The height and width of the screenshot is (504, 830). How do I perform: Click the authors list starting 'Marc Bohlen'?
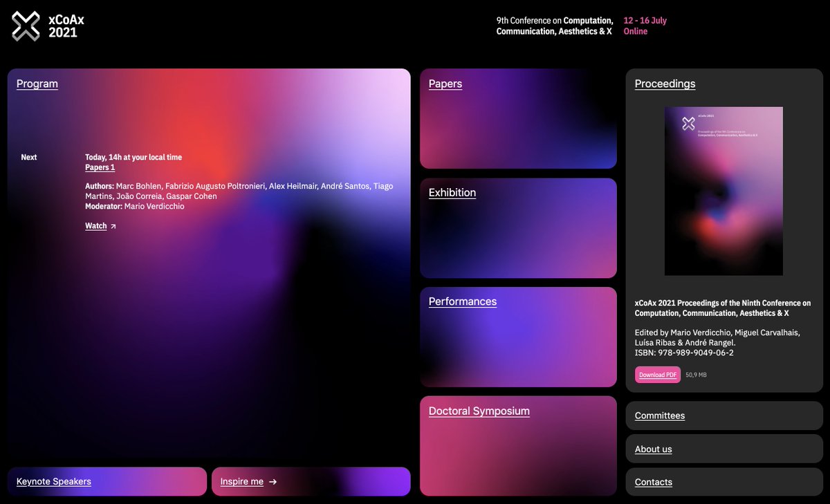(x=239, y=192)
